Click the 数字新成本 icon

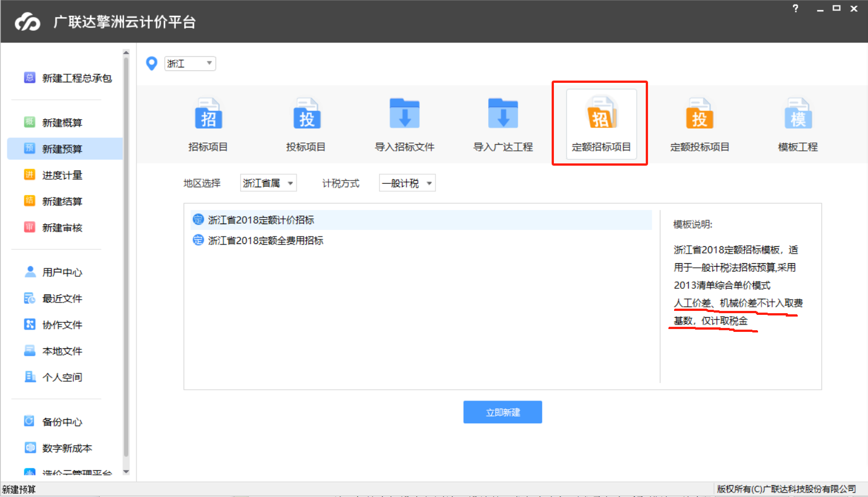pyautogui.click(x=30, y=447)
